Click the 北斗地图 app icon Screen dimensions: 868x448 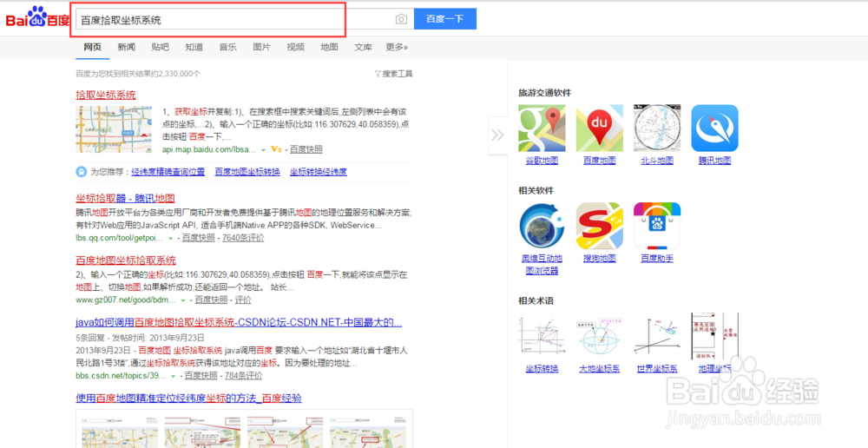[x=657, y=128]
